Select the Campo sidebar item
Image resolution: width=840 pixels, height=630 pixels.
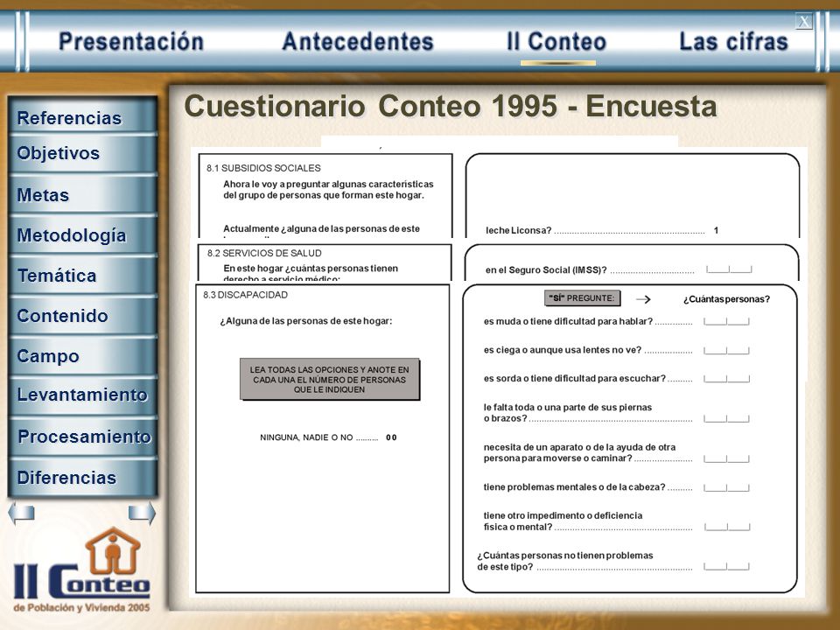[x=83, y=355]
